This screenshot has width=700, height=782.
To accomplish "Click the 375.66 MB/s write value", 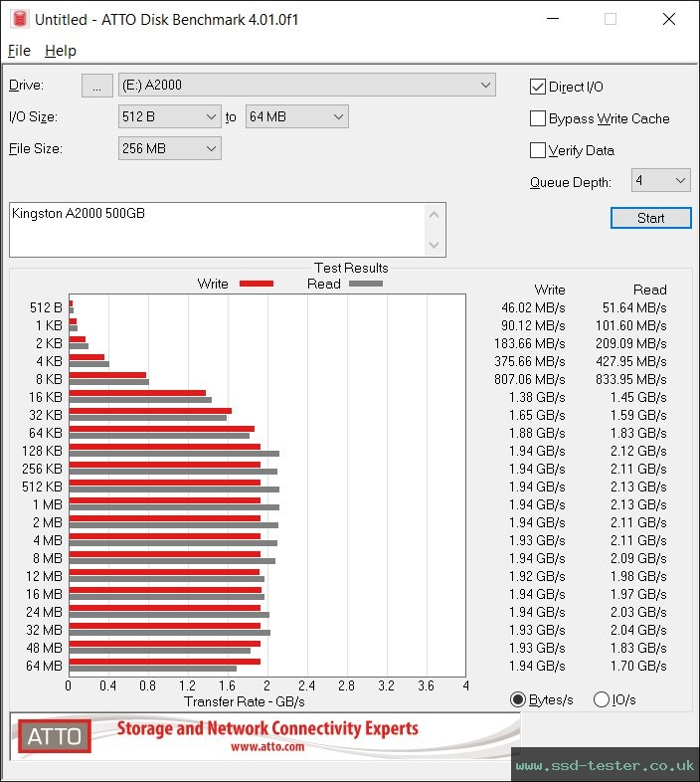I will [x=530, y=361].
